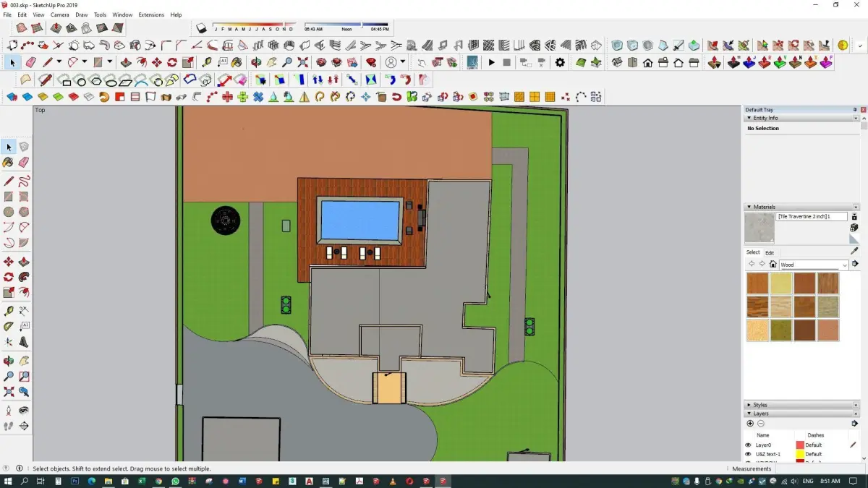Image resolution: width=868 pixels, height=488 pixels.
Task: Click U&Z text-1 yellow color swatch
Action: (x=800, y=454)
